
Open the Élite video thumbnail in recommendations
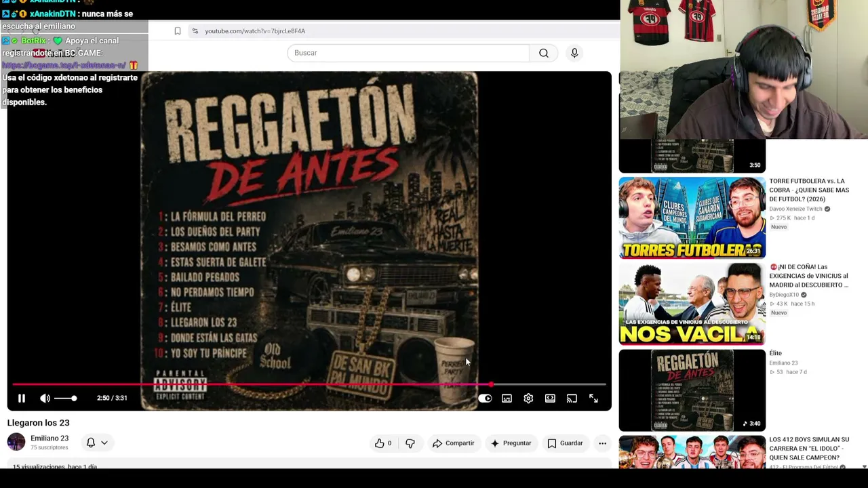(692, 390)
